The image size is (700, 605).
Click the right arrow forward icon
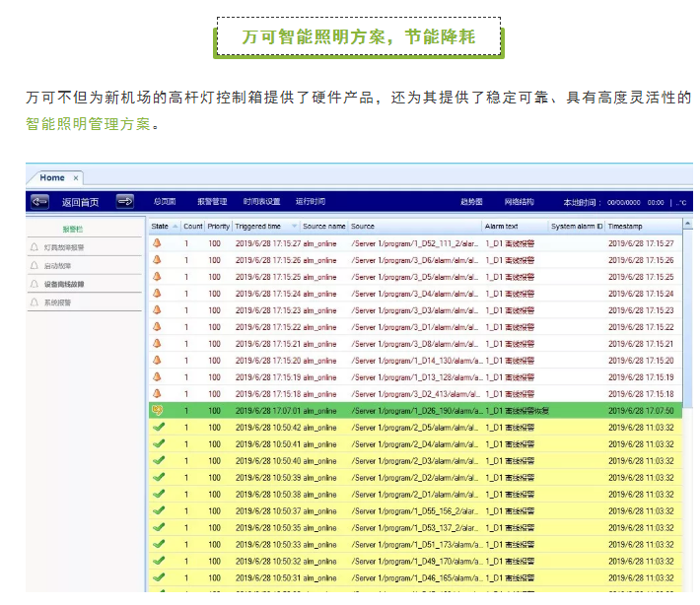125,202
